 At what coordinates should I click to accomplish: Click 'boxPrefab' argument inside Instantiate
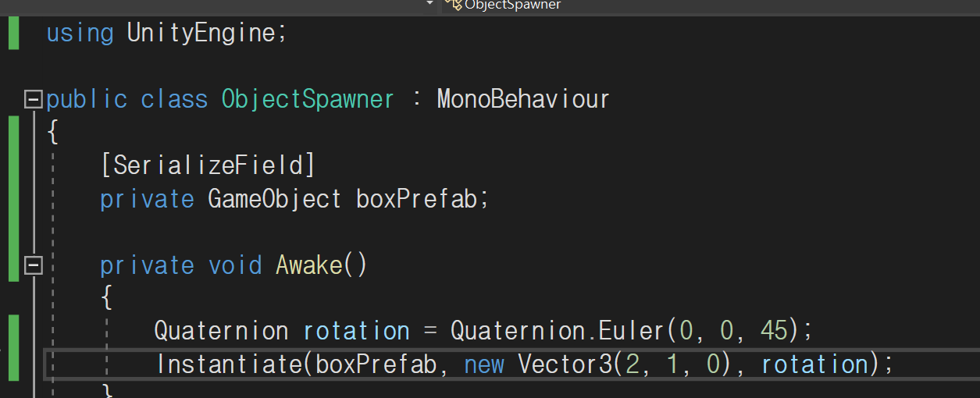tap(376, 364)
